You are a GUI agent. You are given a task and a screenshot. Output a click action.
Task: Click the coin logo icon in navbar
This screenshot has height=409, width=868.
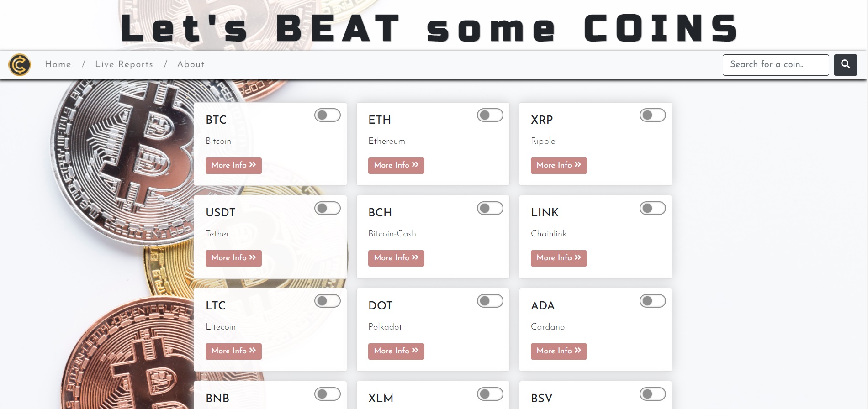(x=20, y=65)
